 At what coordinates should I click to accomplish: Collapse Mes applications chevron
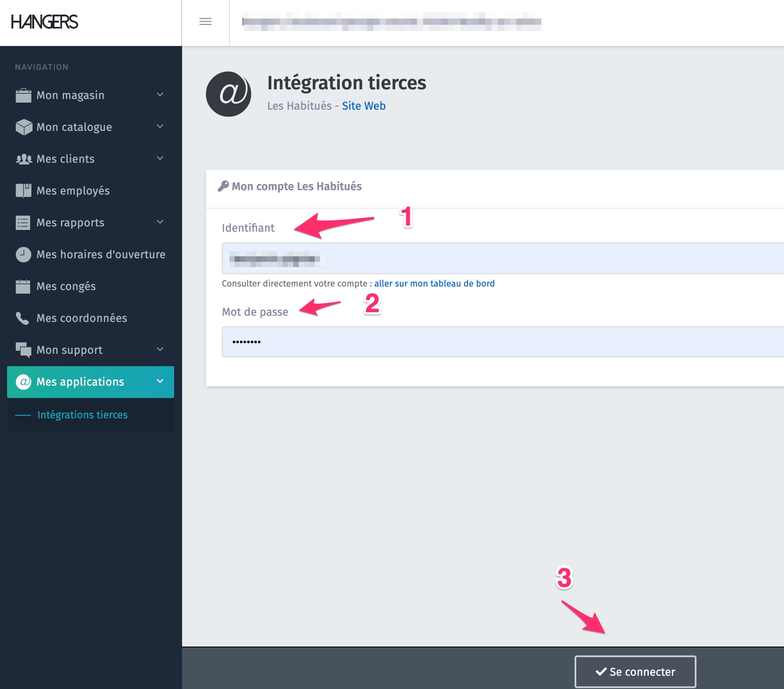click(160, 381)
